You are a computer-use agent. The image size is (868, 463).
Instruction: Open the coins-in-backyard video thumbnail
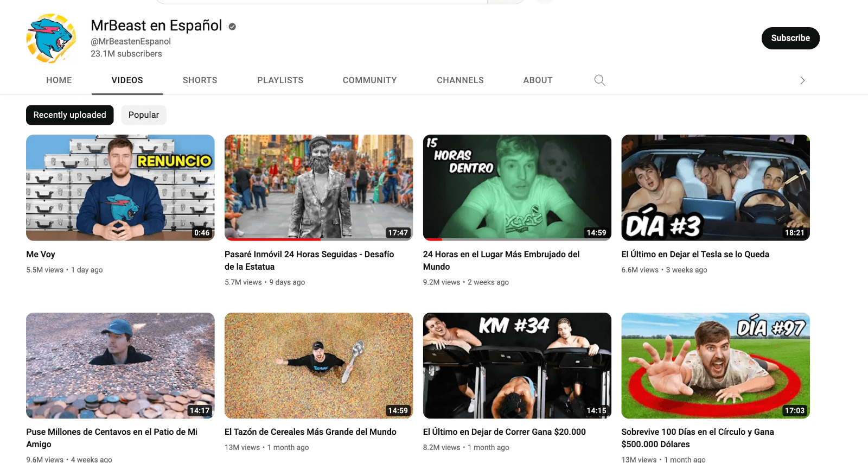click(120, 365)
